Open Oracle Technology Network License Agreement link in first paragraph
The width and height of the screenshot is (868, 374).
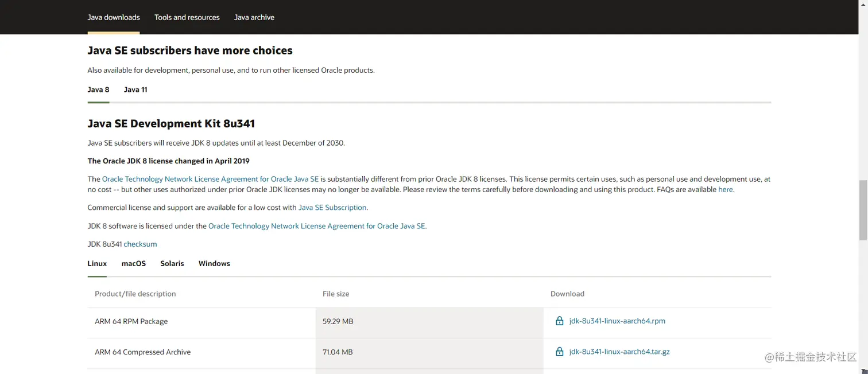click(210, 179)
